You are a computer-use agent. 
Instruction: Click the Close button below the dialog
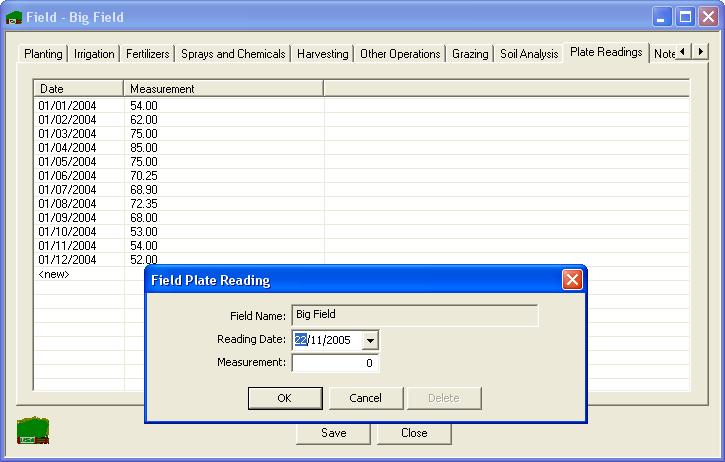pos(414,433)
